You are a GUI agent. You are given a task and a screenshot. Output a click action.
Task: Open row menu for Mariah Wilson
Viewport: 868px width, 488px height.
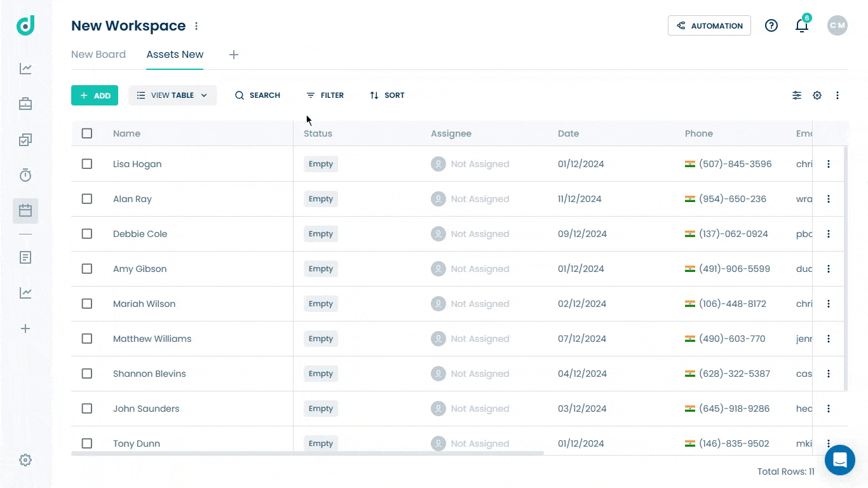829,304
